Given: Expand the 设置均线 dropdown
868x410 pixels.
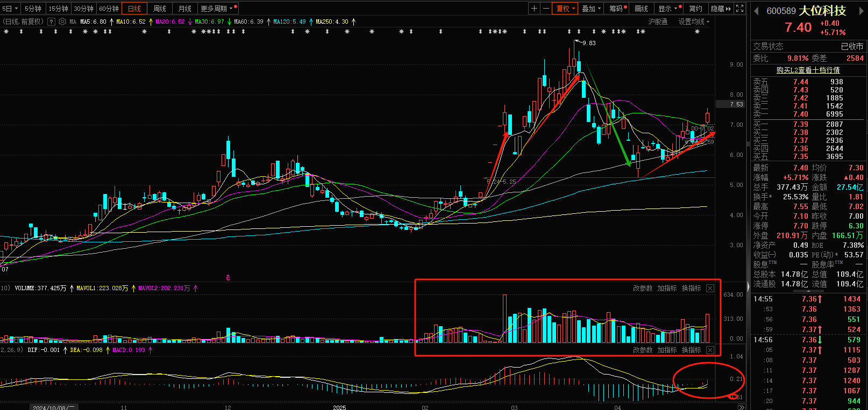Looking at the screenshot, I should click(694, 22).
